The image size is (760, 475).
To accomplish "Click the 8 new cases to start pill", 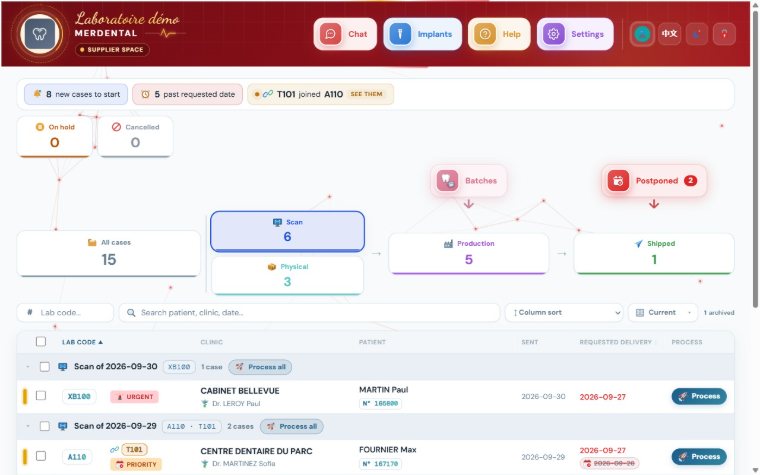I will pyautogui.click(x=76, y=94).
